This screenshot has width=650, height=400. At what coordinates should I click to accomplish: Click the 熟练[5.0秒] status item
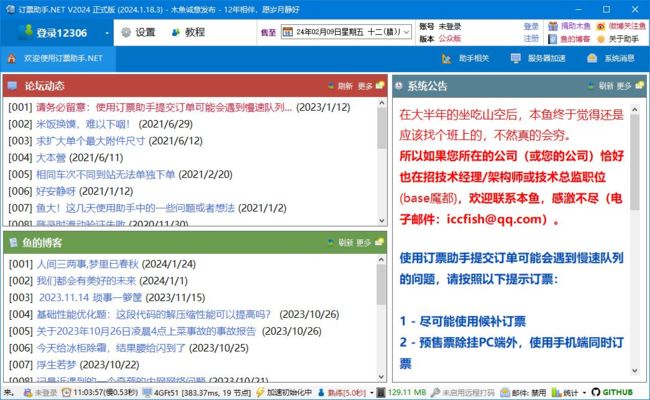click(x=342, y=392)
